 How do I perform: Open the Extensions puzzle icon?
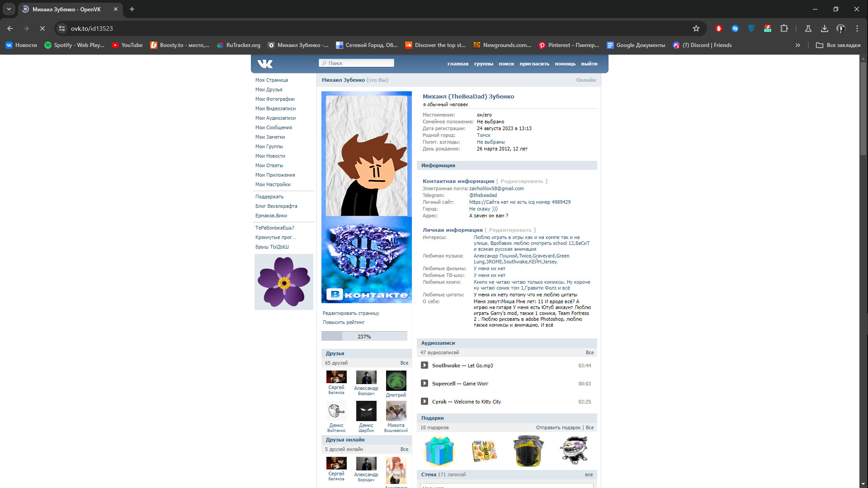[784, 28]
